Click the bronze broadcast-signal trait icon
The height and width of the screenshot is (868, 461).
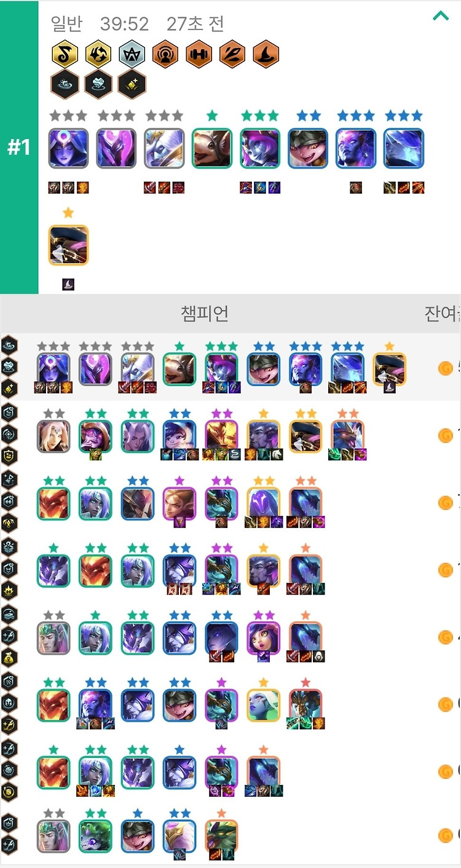[165, 54]
